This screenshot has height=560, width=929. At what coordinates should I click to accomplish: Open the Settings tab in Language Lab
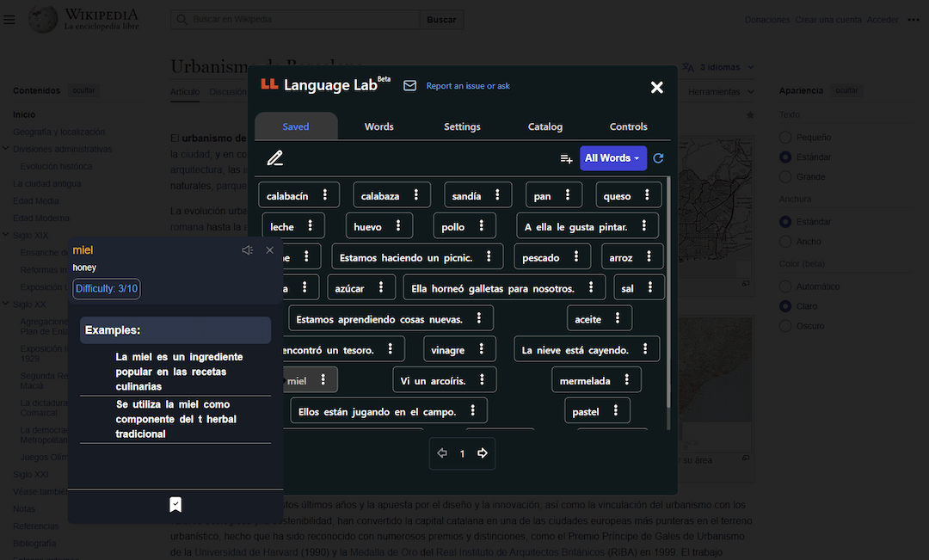[x=462, y=126]
